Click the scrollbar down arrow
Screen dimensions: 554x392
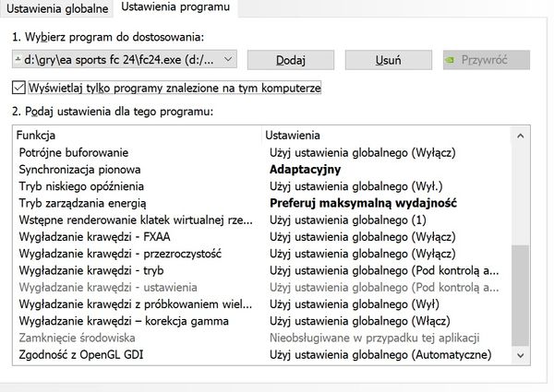pos(522,354)
